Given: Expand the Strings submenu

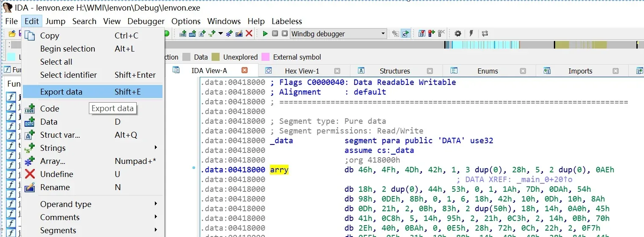Looking at the screenshot, I should [x=93, y=148].
